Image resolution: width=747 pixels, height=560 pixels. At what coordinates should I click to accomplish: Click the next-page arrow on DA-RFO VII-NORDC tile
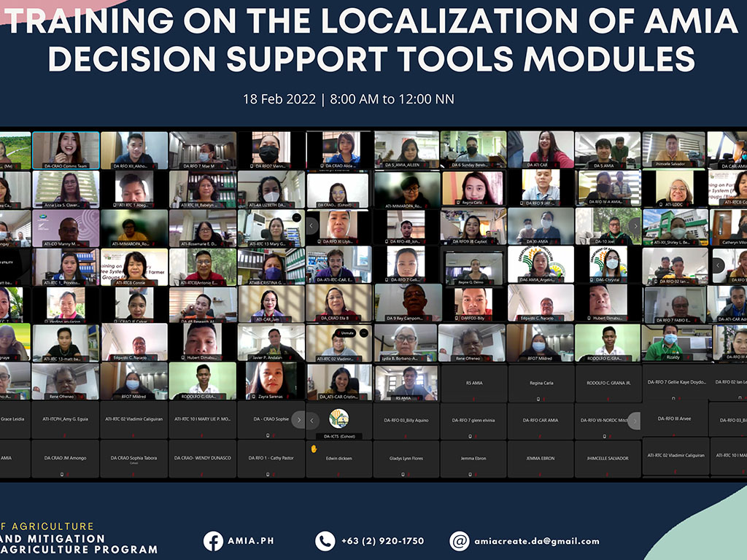point(634,421)
